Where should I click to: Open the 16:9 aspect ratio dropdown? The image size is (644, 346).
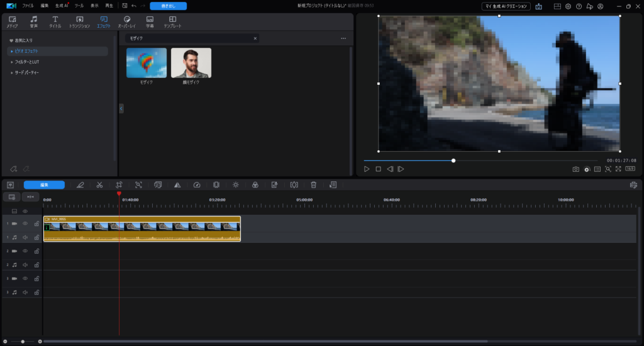[630, 169]
